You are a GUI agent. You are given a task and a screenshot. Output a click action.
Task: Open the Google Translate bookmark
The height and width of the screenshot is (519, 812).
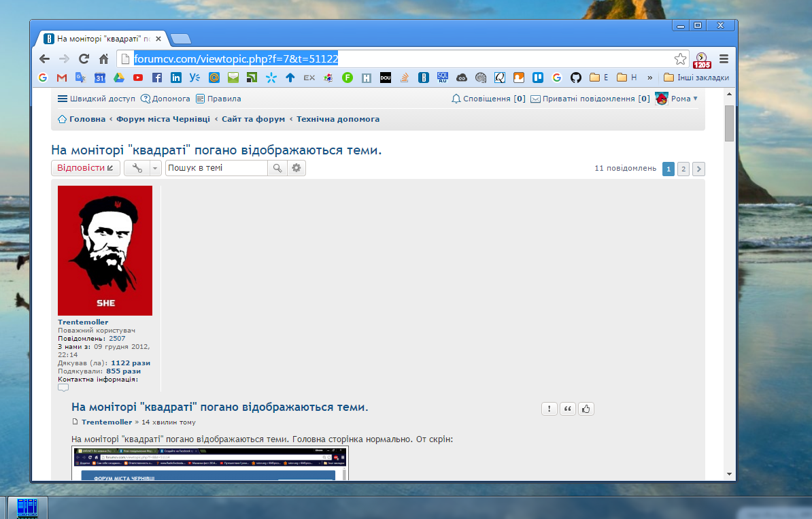80,78
